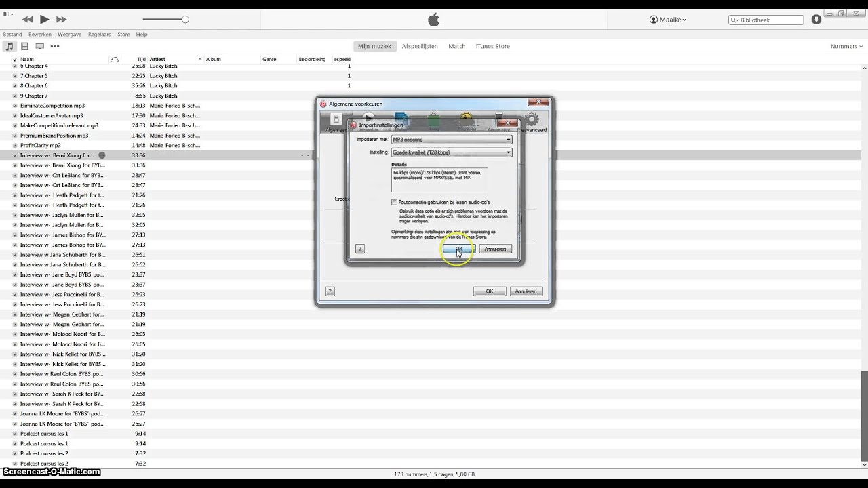Open the Nummers view dropdown
The height and width of the screenshot is (488, 868).
pyautogui.click(x=846, y=46)
